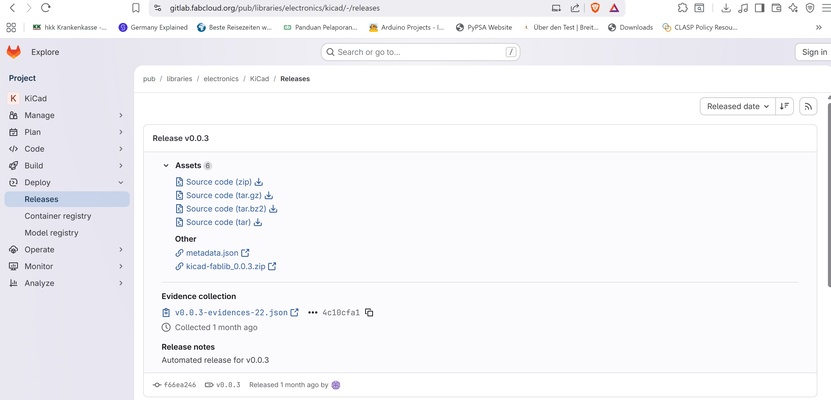
Task: Expand the Code sidebar menu
Action: [x=67, y=149]
